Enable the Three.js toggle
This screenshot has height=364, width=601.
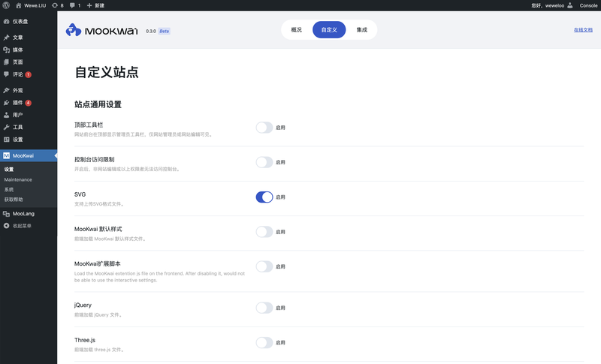(x=264, y=342)
